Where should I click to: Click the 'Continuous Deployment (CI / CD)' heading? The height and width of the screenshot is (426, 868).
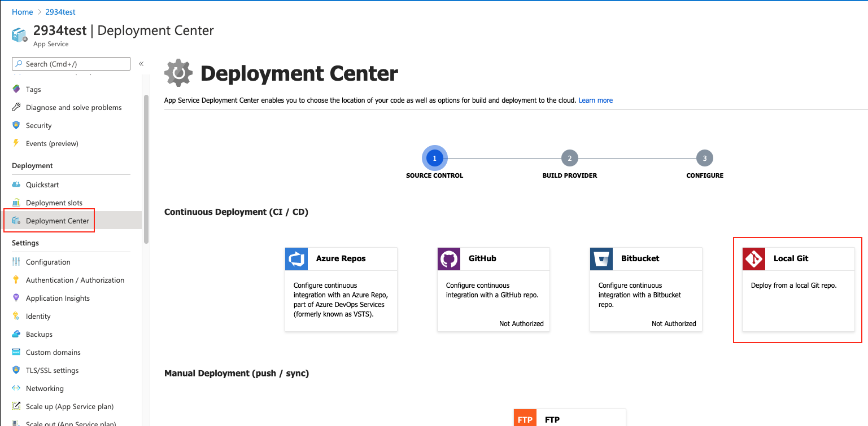236,212
